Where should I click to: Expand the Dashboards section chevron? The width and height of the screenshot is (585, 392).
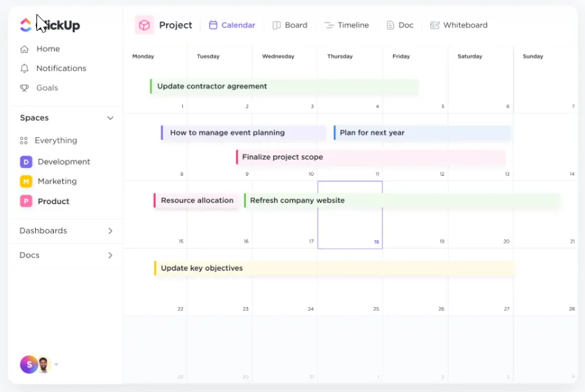110,231
